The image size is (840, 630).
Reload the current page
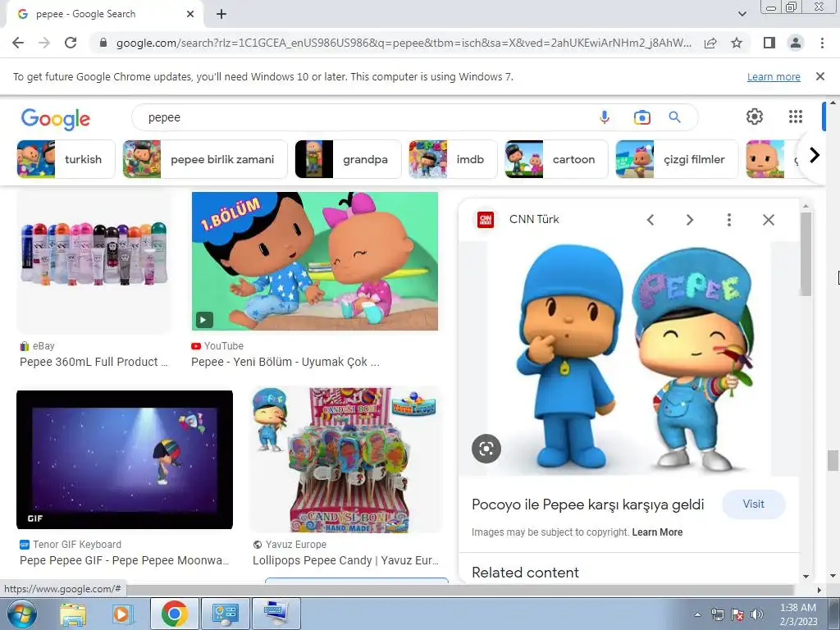[x=71, y=43]
